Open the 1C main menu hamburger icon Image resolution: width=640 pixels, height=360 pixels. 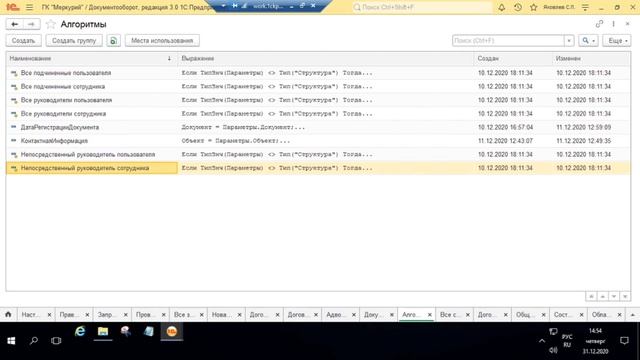29,7
